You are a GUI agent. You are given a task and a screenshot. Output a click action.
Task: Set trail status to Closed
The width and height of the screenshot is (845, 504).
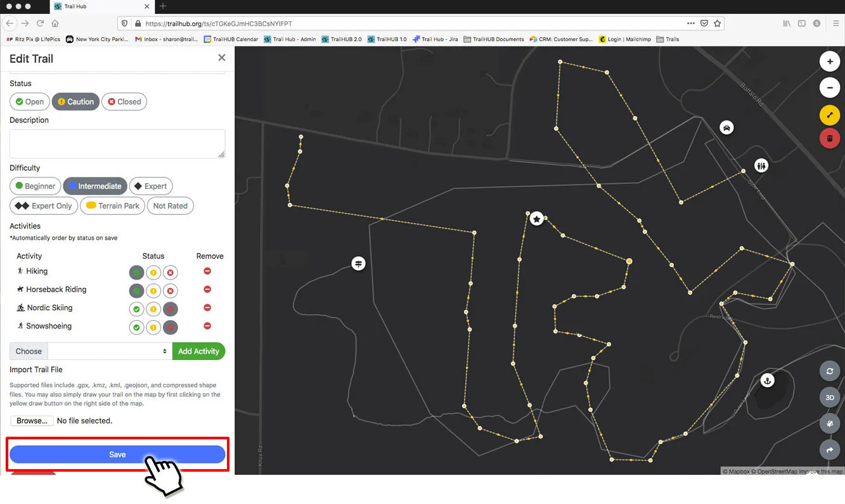[x=124, y=101]
